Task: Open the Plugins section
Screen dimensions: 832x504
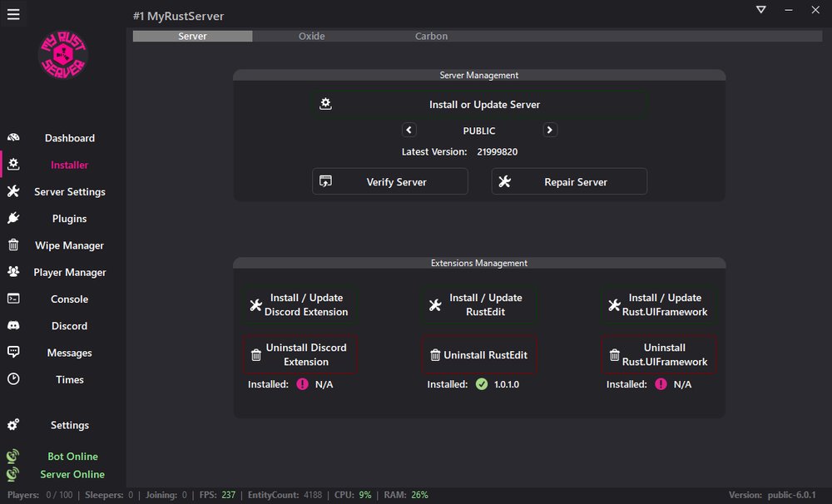Action: pyautogui.click(x=70, y=219)
